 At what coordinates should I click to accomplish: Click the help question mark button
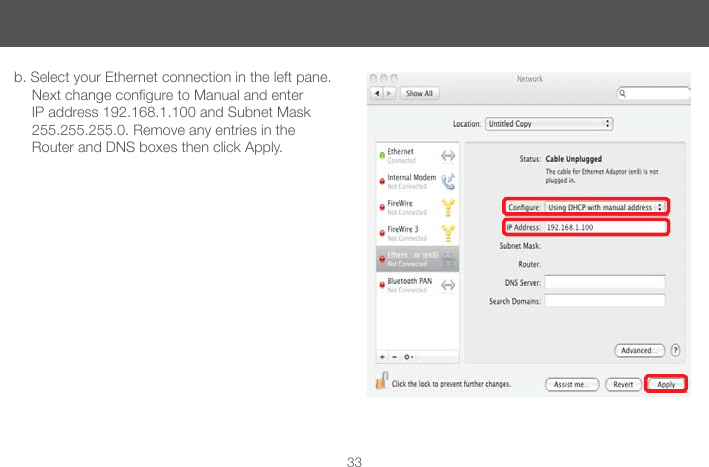675,350
